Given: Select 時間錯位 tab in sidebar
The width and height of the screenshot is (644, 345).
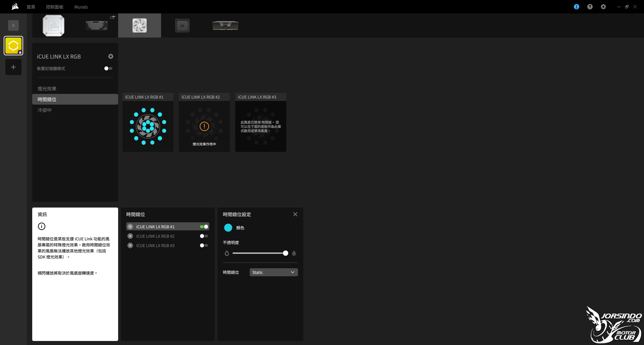Looking at the screenshot, I should tap(75, 99).
